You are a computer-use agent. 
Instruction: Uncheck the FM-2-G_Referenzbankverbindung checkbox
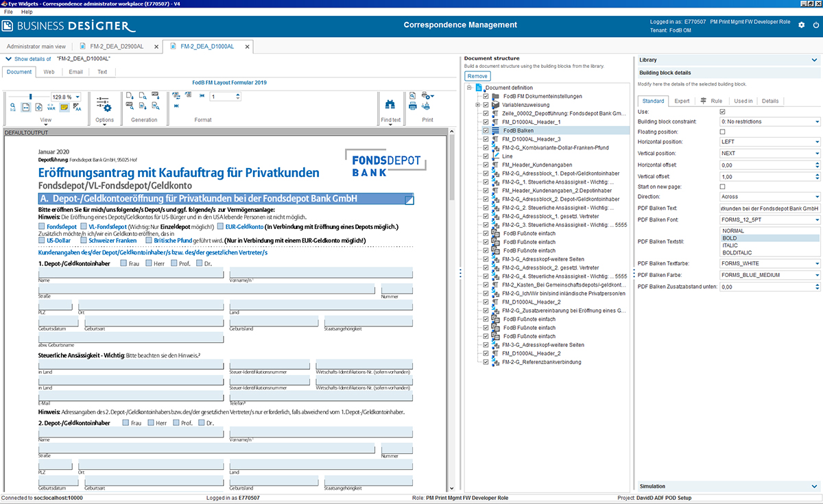(486, 362)
